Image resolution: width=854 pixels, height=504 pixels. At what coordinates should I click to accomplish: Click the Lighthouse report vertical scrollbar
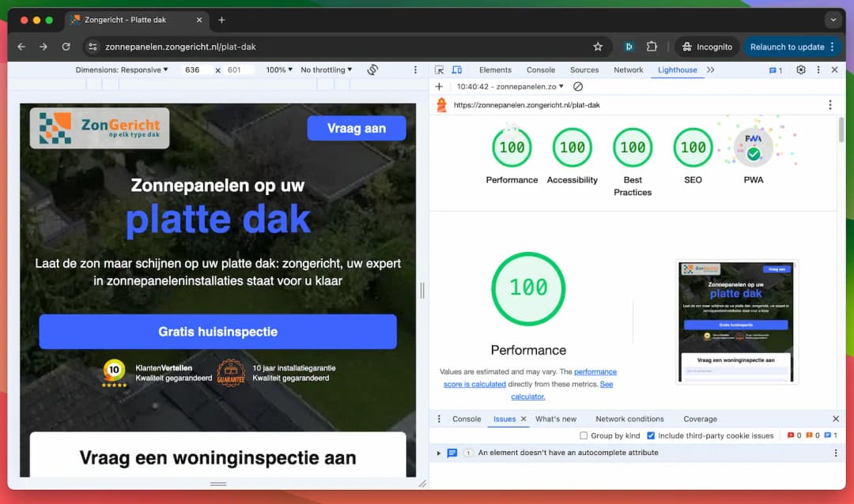841,130
